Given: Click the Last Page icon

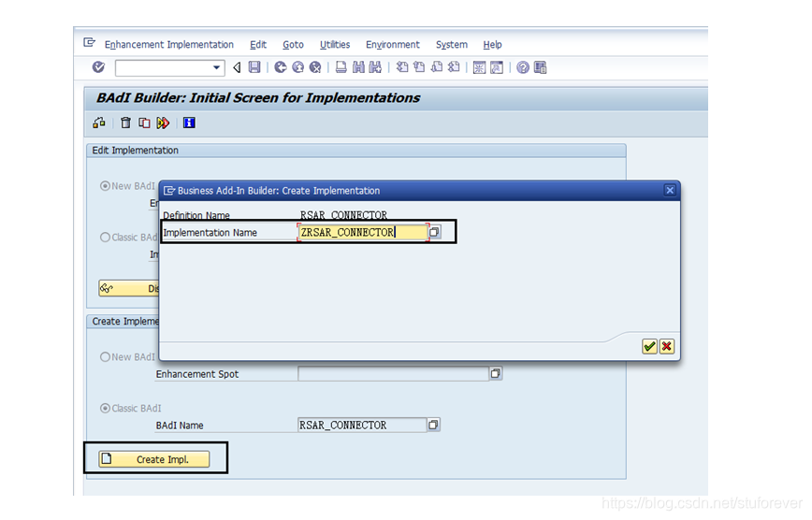Looking at the screenshot, I should [x=454, y=67].
